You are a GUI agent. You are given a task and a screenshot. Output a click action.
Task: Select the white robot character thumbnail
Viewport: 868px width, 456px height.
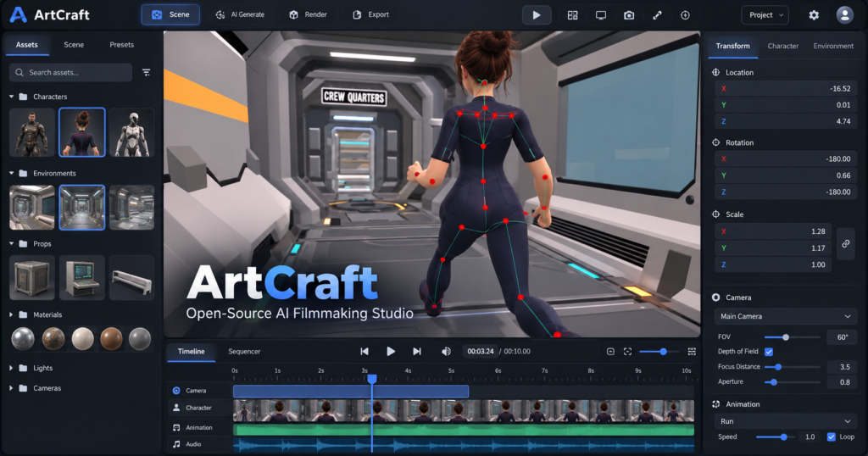131,132
